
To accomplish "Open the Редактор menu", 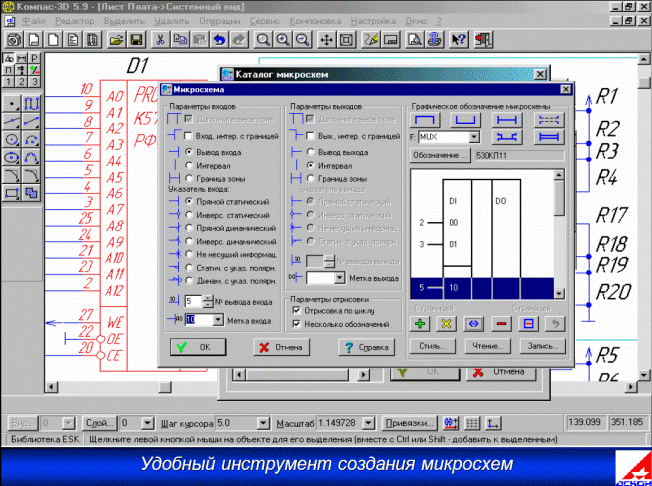I will tap(75, 21).
